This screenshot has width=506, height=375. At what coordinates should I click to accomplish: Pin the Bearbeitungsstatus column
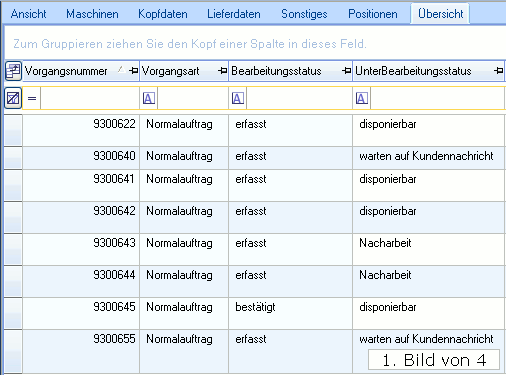point(347,71)
